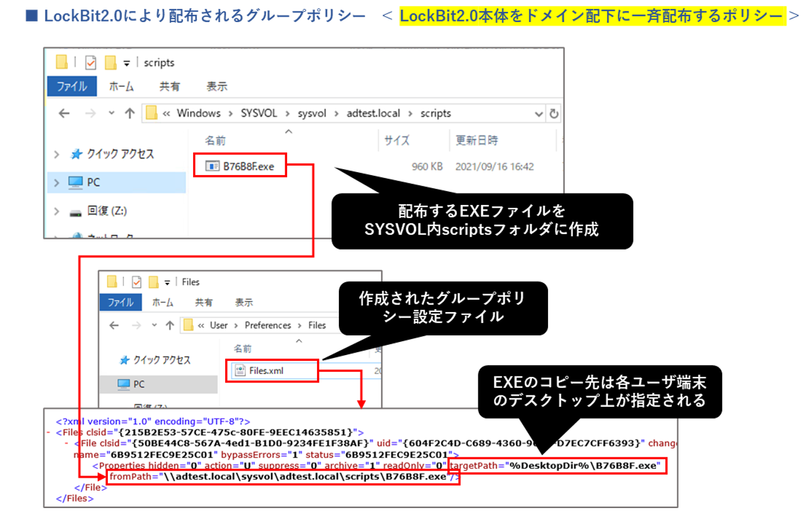The image size is (812, 517).
Task: Collapse the Files clsid XML node
Action: [x=48, y=432]
